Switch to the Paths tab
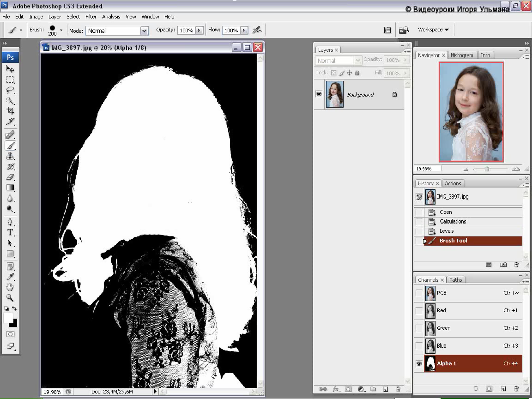The height and width of the screenshot is (399, 532). [x=455, y=280]
